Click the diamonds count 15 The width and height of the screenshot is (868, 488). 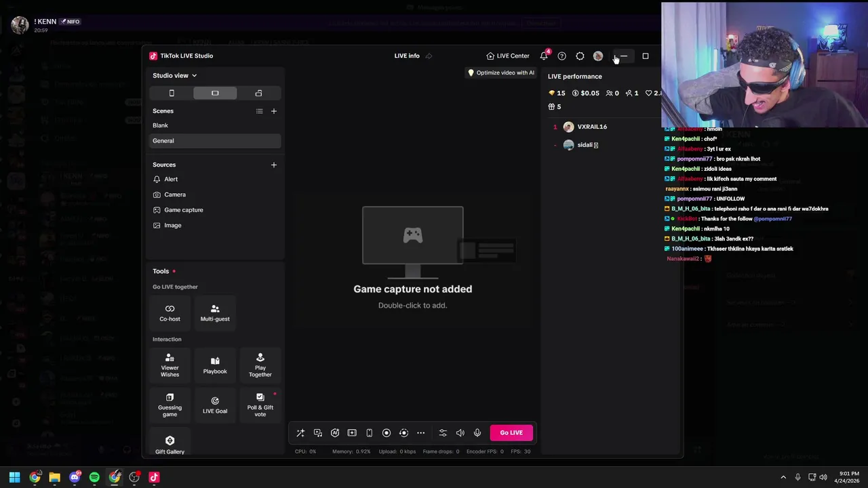(557, 93)
